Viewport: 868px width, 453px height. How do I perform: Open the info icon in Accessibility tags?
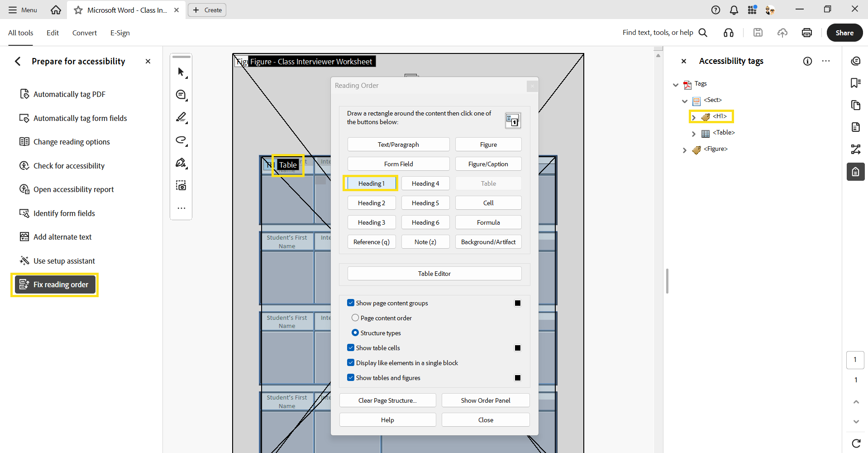tap(807, 61)
